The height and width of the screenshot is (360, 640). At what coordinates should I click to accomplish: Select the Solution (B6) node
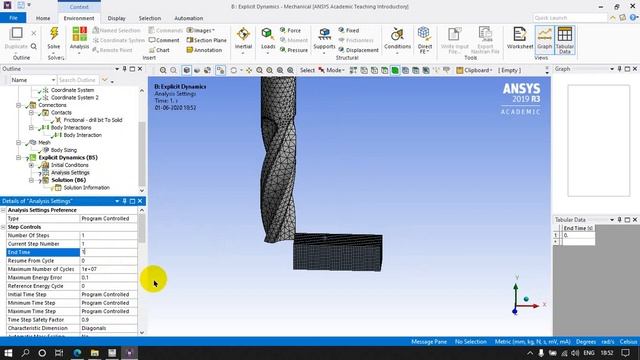click(x=68, y=180)
